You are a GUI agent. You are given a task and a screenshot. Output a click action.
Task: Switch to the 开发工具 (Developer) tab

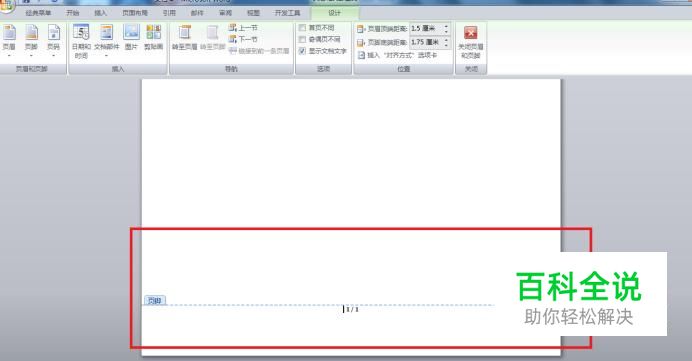[288, 13]
